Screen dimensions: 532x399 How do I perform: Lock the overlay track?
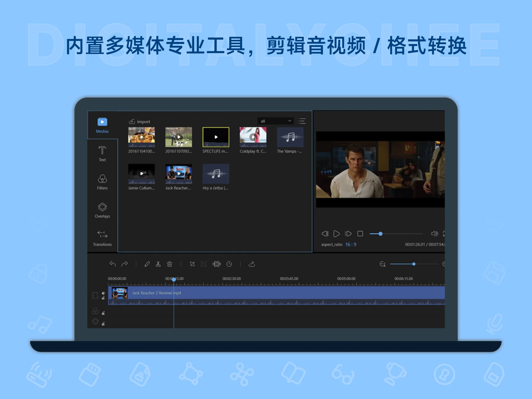tap(104, 323)
